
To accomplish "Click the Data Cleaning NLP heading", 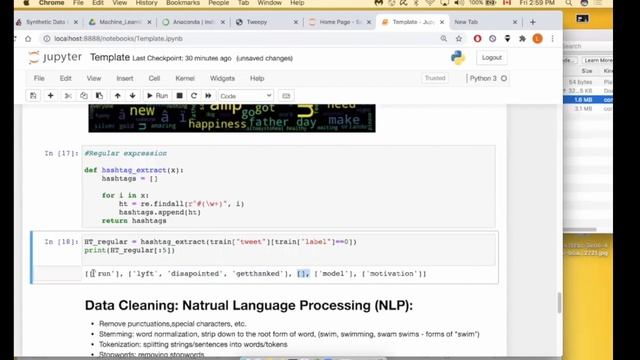I will [249, 305].
